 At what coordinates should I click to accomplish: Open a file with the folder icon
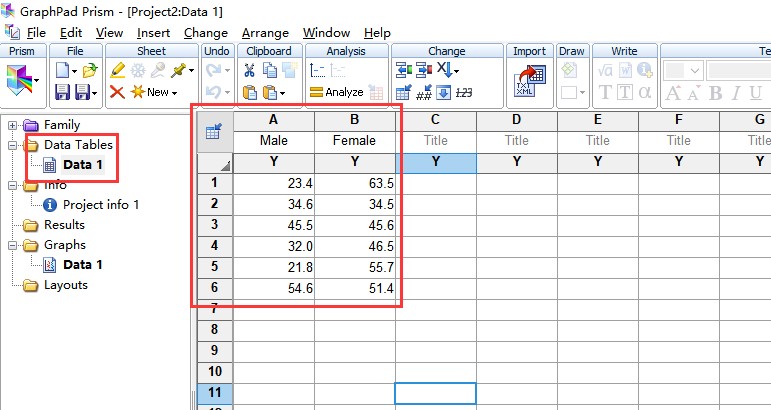point(90,70)
